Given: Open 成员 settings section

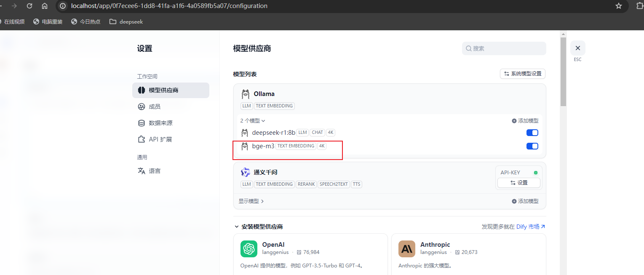Looking at the screenshot, I should 171,107.
